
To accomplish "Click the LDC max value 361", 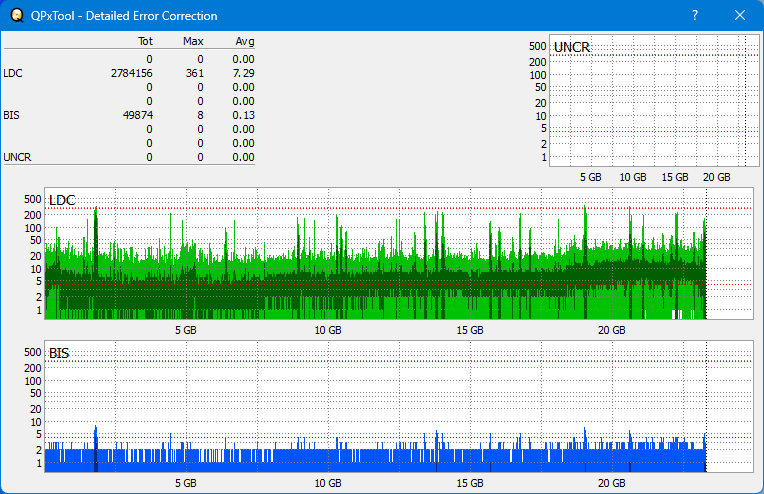I will pos(194,73).
